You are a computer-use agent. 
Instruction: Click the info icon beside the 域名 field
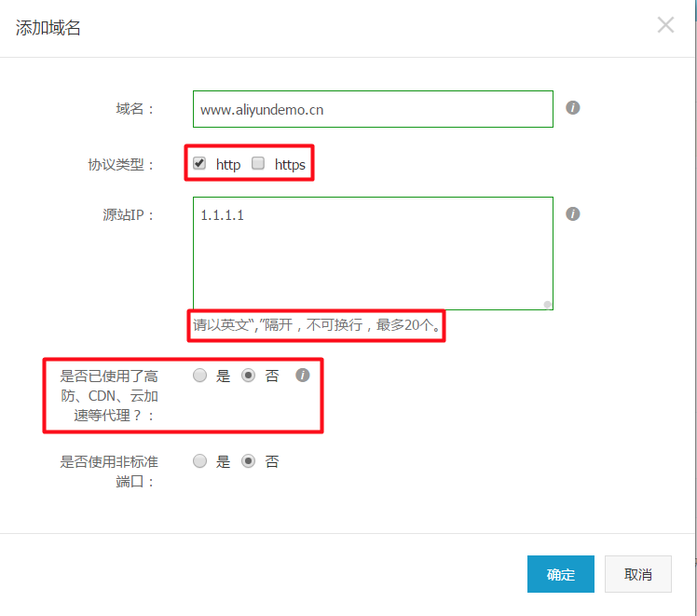tap(573, 108)
